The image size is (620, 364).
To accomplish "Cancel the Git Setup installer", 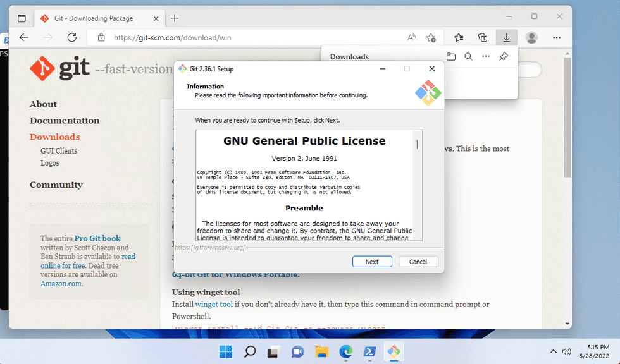I will click(x=418, y=262).
